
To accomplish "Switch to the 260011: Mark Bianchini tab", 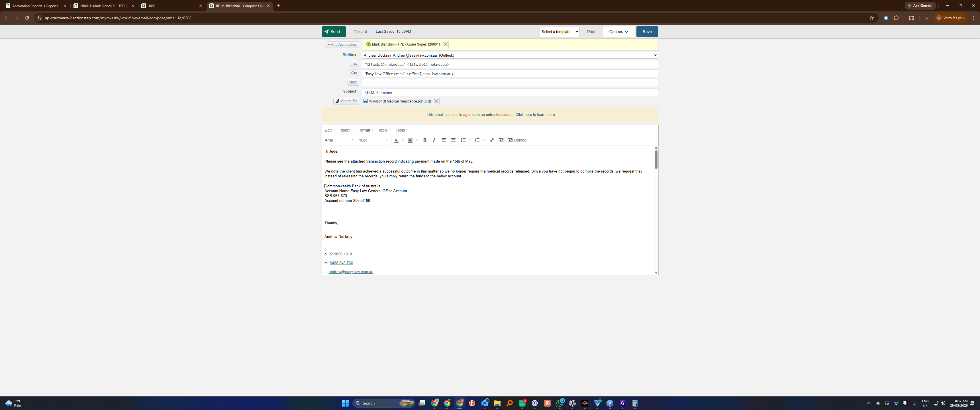I will [103, 6].
